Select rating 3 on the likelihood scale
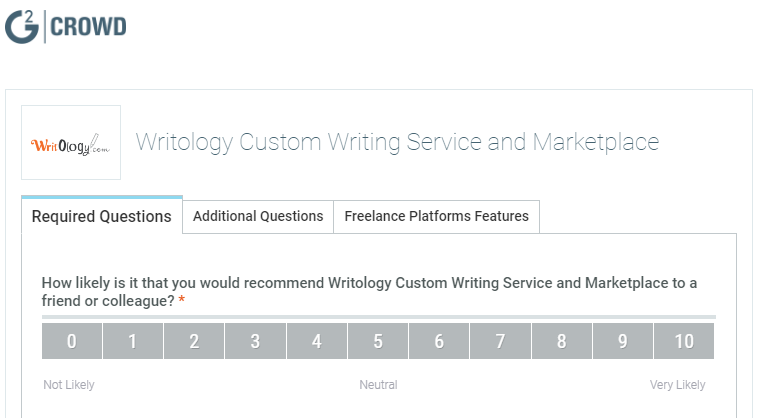Screen dimensions: 758x418 pos(255,341)
